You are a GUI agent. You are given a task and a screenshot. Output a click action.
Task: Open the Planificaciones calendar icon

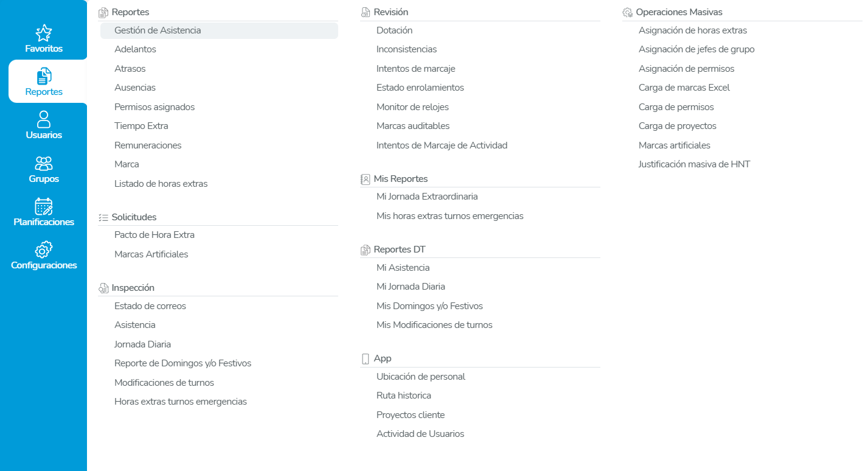click(x=44, y=206)
